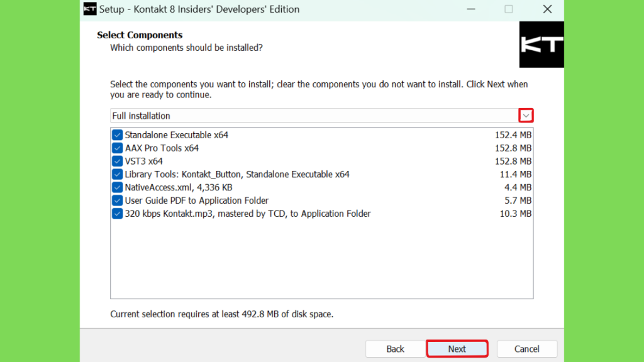
Task: Close the Kontakt 8 setup window
Action: point(547,9)
